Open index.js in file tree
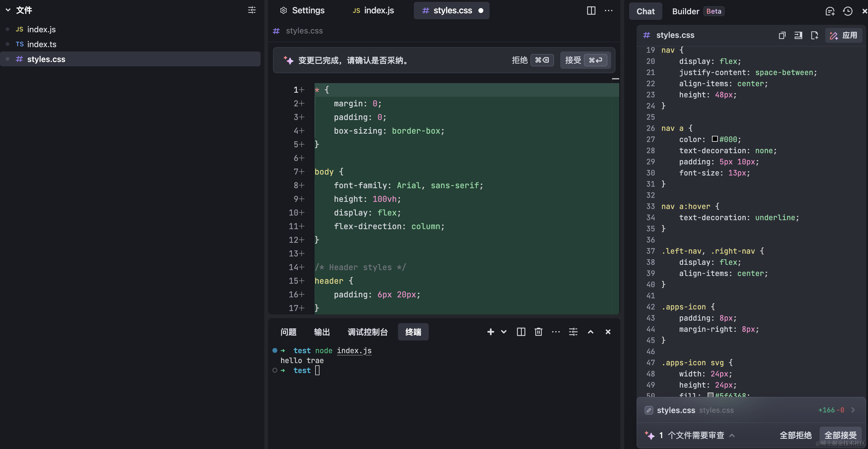The height and width of the screenshot is (449, 868). pyautogui.click(x=41, y=29)
